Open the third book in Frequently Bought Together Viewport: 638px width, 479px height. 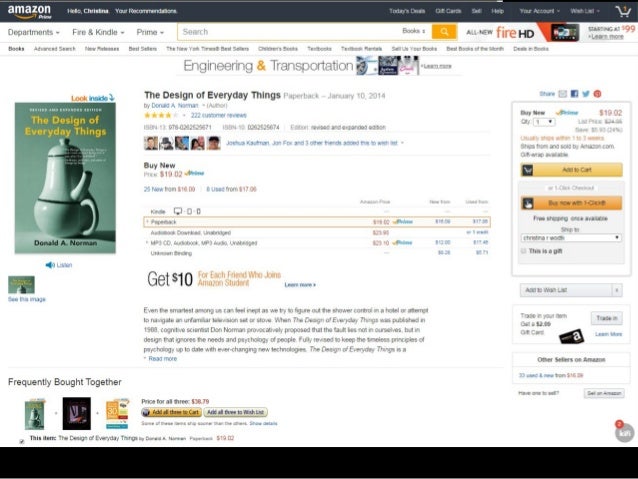(117, 414)
